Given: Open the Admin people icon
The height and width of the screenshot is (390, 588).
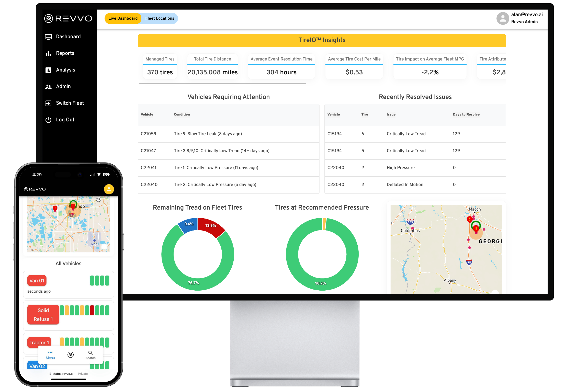Looking at the screenshot, I should pyautogui.click(x=48, y=87).
